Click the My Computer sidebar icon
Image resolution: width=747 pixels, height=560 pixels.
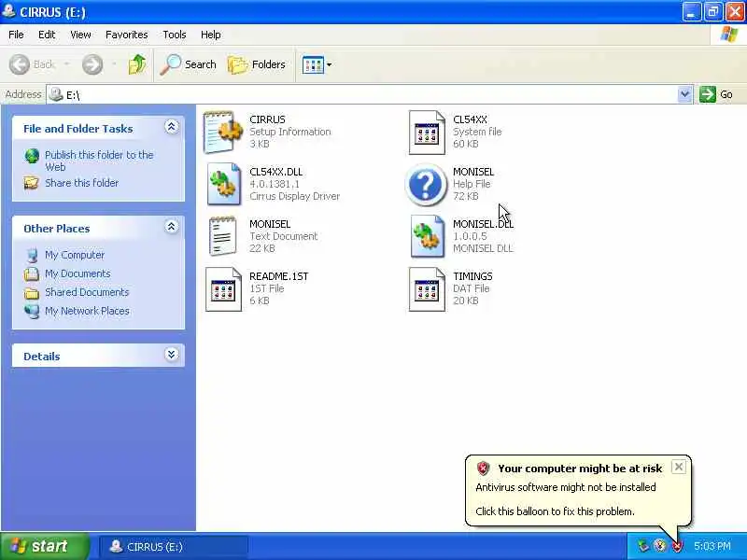point(32,255)
